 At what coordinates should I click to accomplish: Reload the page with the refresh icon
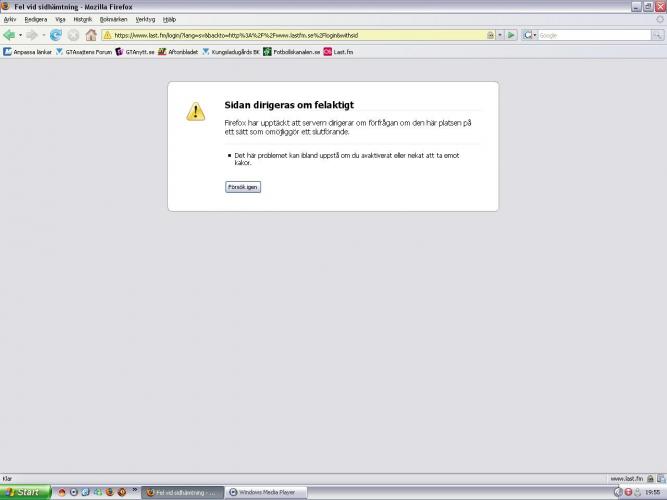(x=56, y=35)
